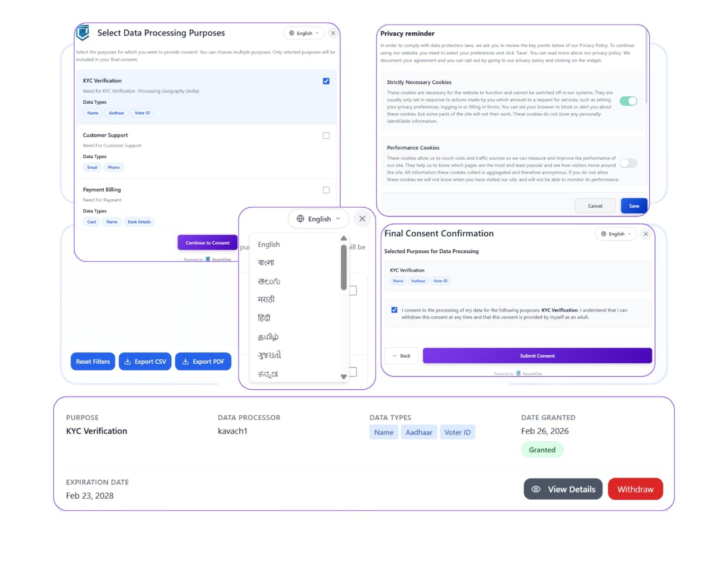
Task: Open the English language dropdown in the purposes panel
Action: [x=303, y=33]
